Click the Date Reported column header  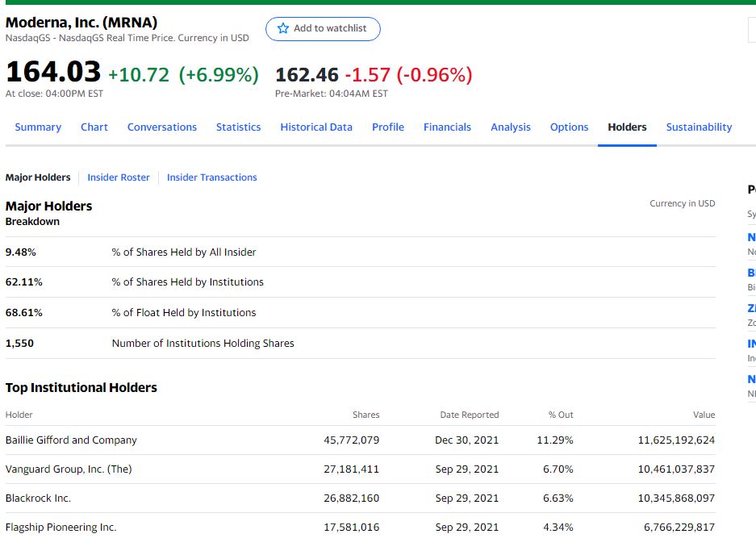[x=470, y=415]
